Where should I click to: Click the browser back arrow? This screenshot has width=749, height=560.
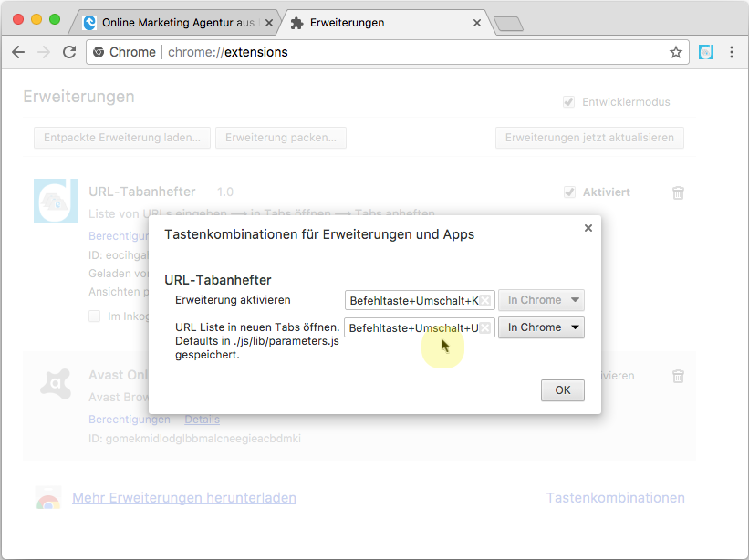(18, 52)
